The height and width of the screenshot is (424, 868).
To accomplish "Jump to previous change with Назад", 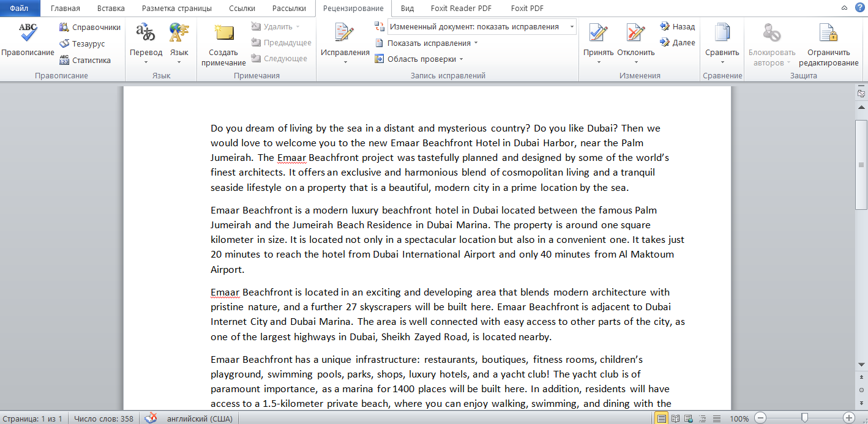I will pos(677,27).
